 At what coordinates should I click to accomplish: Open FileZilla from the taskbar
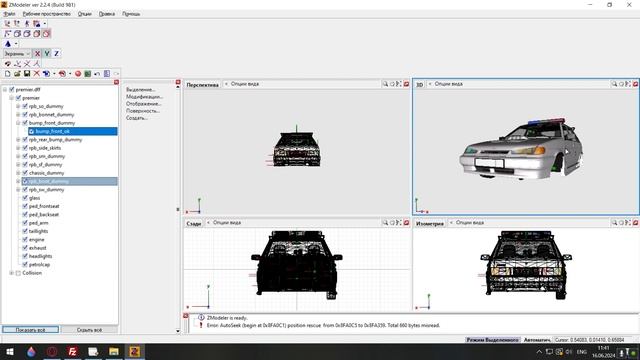pos(72,351)
